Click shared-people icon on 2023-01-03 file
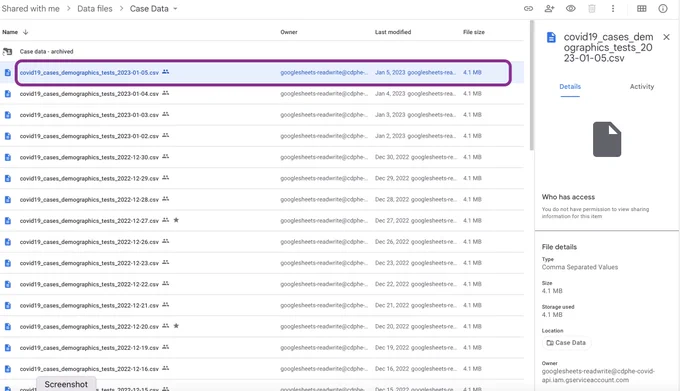The image size is (680, 391). (x=166, y=114)
